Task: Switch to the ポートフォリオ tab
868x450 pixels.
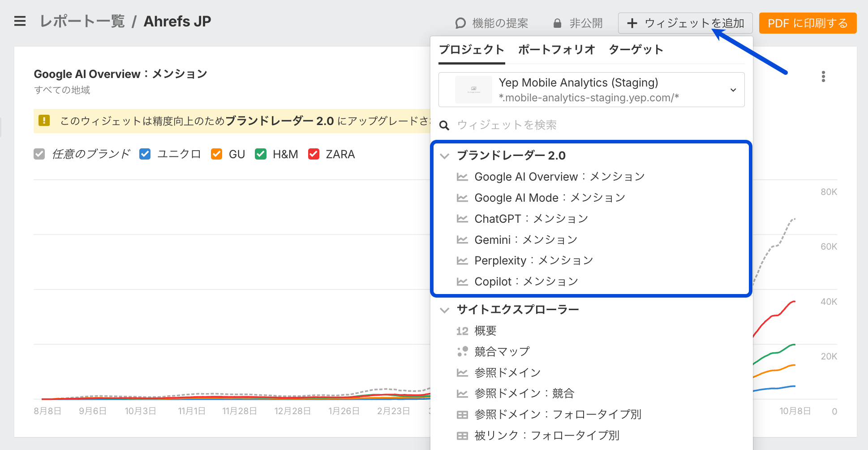Action: tap(556, 50)
